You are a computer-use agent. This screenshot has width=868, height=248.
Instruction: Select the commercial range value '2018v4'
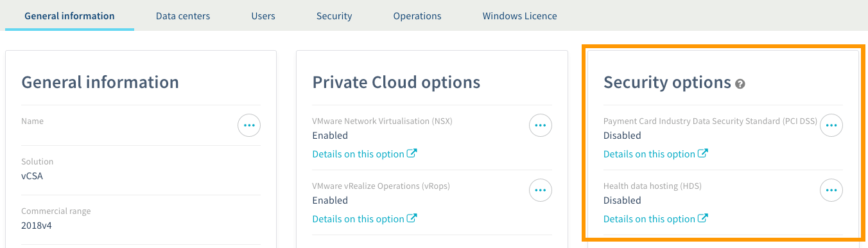[x=37, y=226]
